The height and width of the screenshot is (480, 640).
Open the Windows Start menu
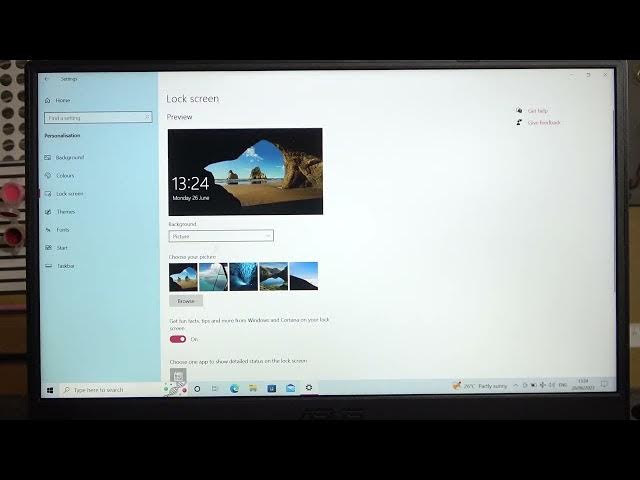(x=50, y=390)
